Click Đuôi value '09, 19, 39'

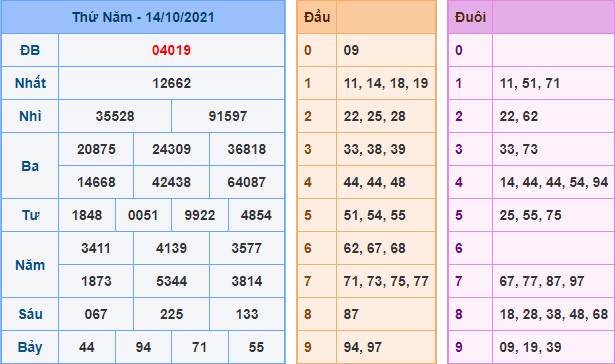[530, 347]
